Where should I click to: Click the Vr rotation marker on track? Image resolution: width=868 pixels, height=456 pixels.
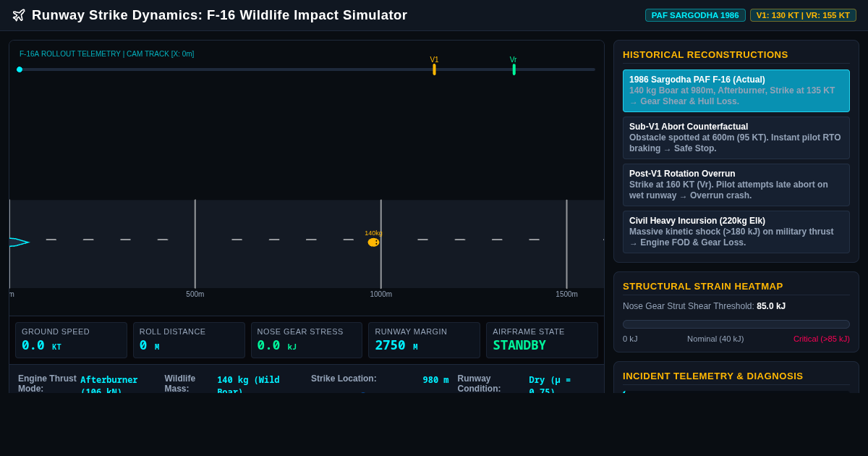(x=514, y=69)
